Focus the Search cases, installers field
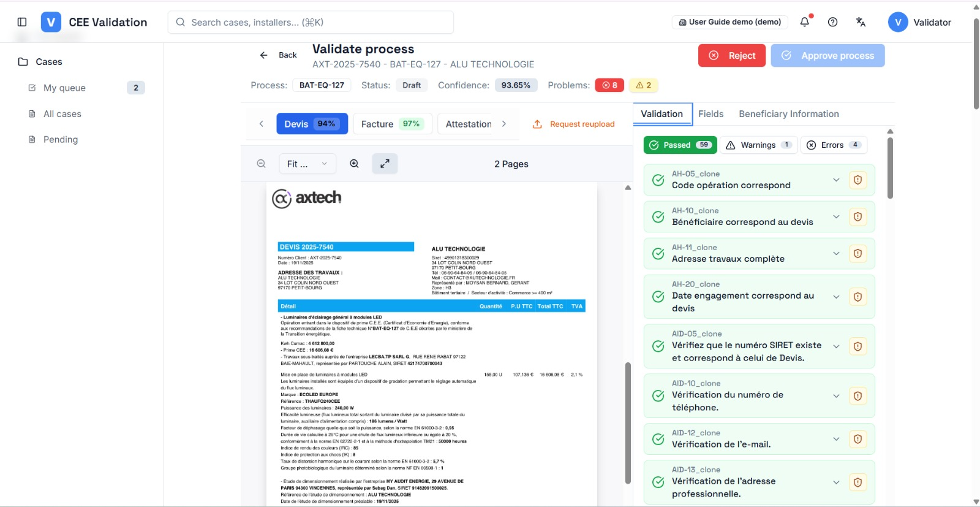The image size is (980, 507). coord(311,22)
